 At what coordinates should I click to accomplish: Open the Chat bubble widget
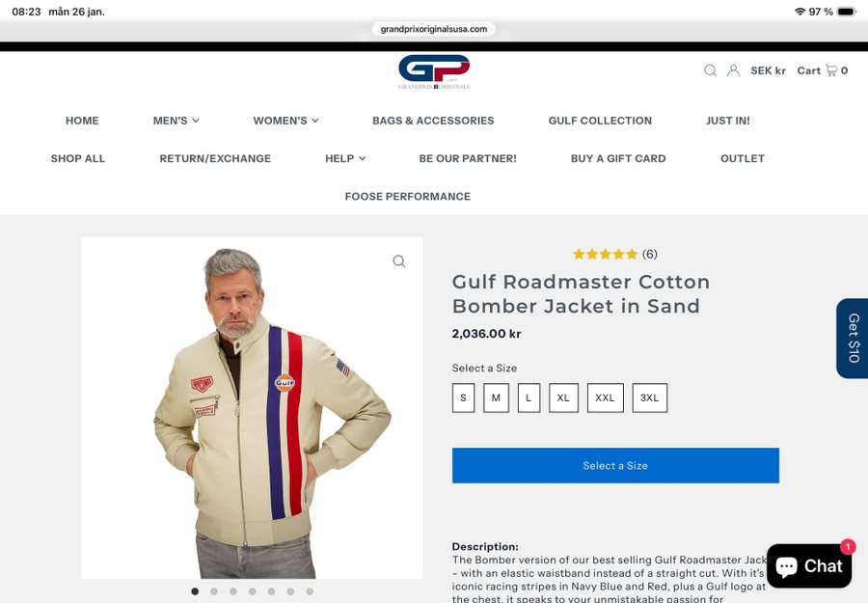click(x=809, y=565)
